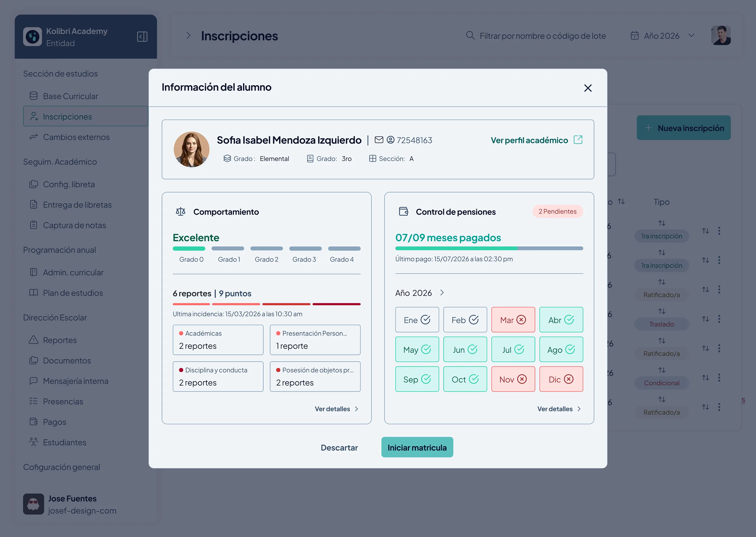Select Inscripciones in the sidebar
This screenshot has width=756, height=537.
[x=86, y=116]
